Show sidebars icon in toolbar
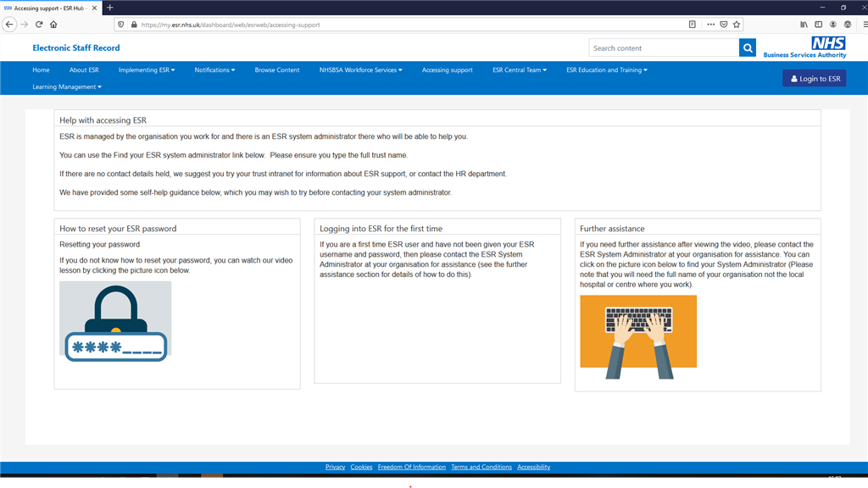868x488 pixels. click(x=818, y=25)
